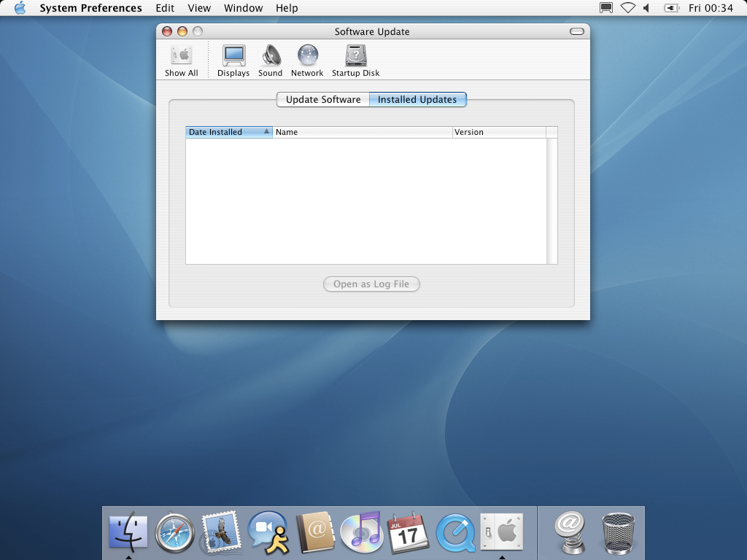Open the Network preference pane
Viewport: 747px width, 560px height.
click(x=307, y=61)
